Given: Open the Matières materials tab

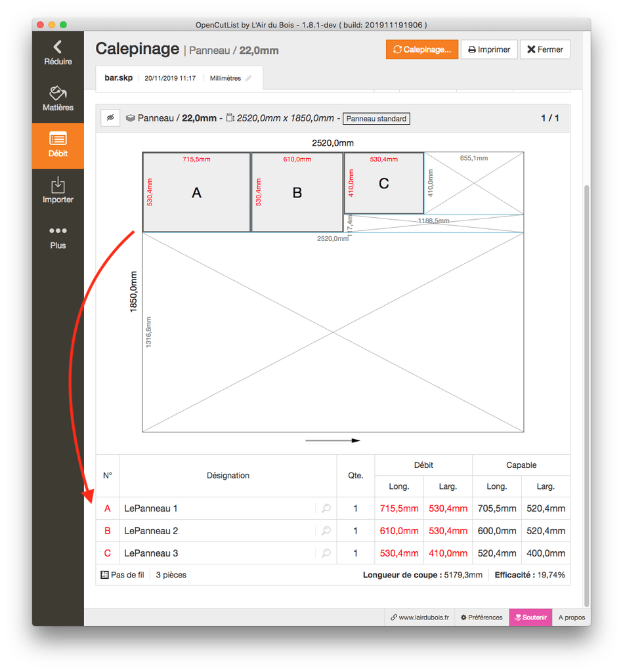Looking at the screenshot, I should pyautogui.click(x=58, y=99).
